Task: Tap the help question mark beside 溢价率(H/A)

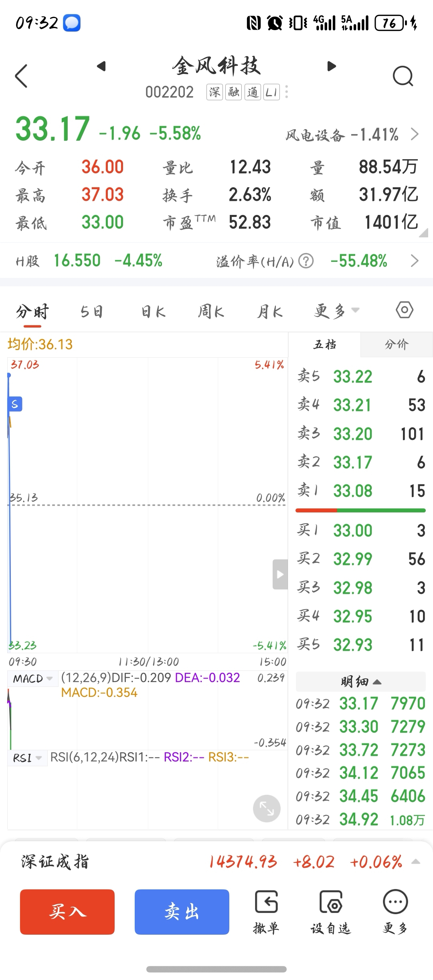Action: pyautogui.click(x=306, y=261)
